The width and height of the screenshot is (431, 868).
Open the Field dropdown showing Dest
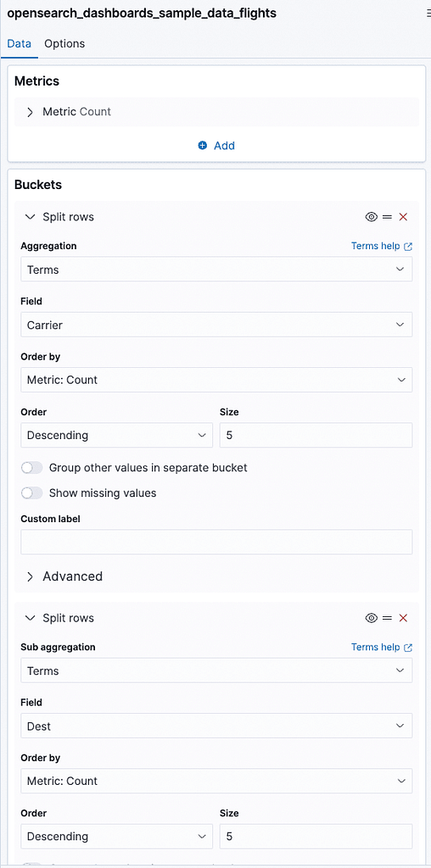216,726
